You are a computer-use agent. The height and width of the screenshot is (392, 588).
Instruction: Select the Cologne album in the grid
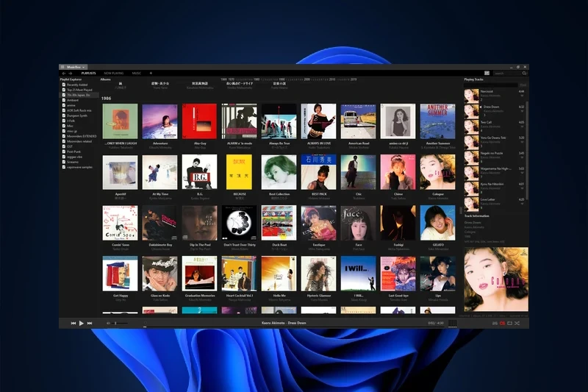(437, 172)
